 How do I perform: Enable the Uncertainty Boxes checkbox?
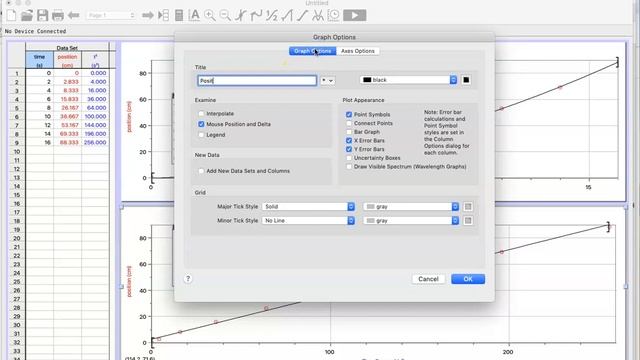pyautogui.click(x=349, y=158)
